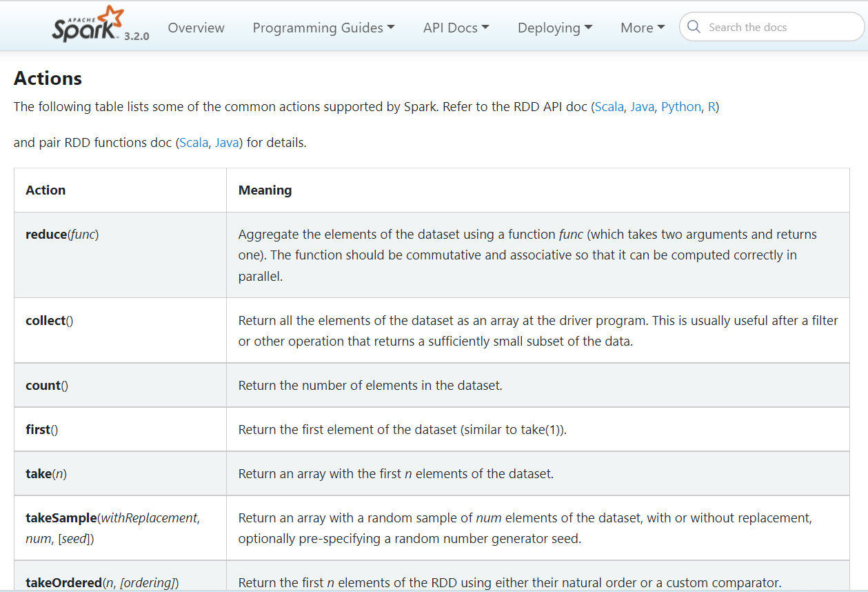Click the collect() action cell

point(49,321)
